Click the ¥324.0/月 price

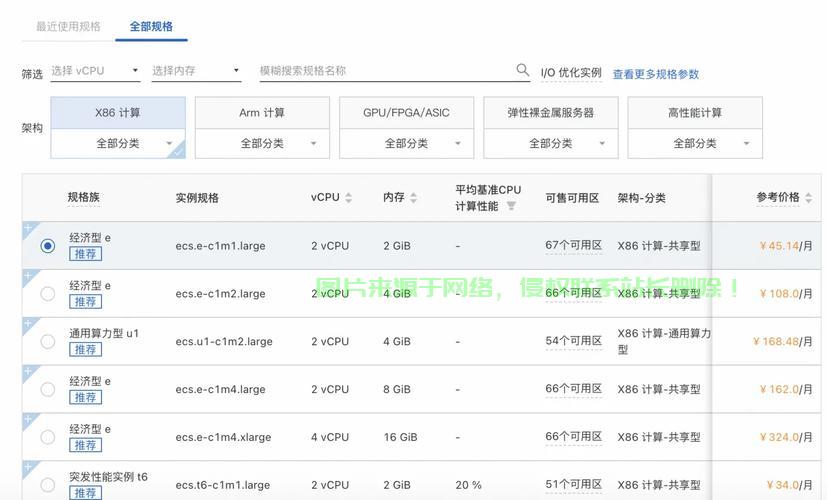[786, 437]
